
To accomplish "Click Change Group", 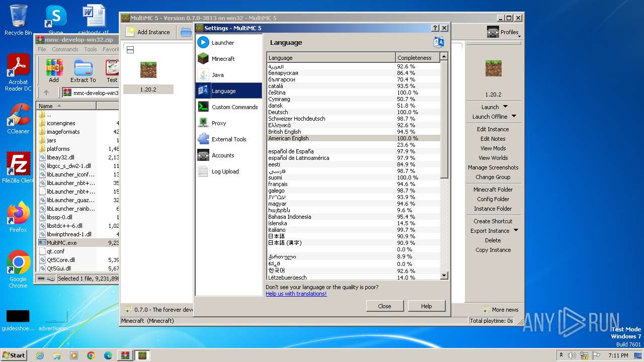I will tap(493, 177).
